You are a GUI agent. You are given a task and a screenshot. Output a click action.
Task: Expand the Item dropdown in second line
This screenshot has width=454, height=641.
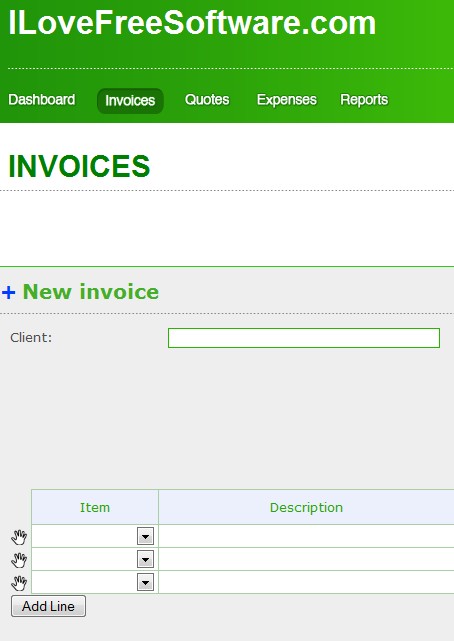(145, 559)
